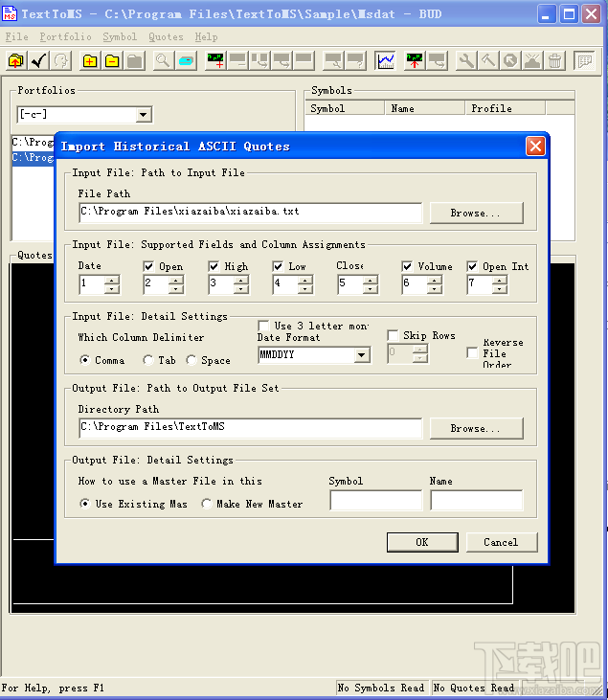Click the trash can toolbar icon
The image size is (608, 700).
(555, 60)
